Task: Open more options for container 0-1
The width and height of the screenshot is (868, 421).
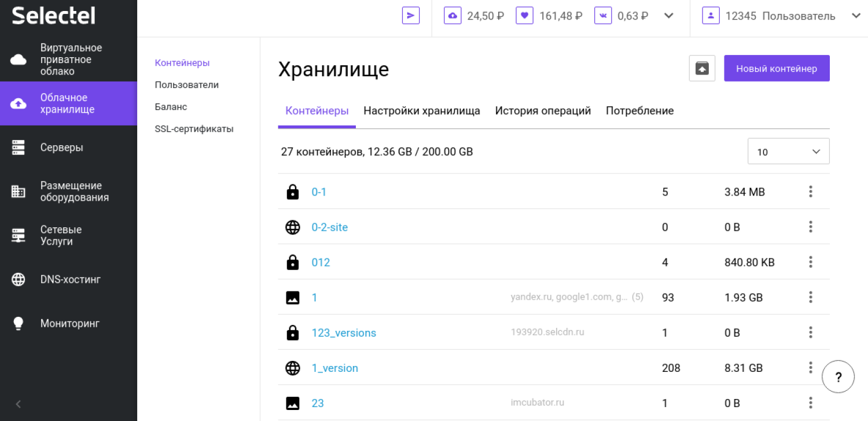Action: coord(810,191)
